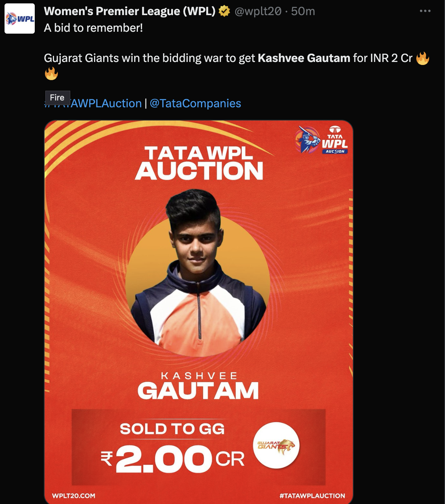The width and height of the screenshot is (445, 504).
Task: Click the 50m tweet timestamp
Action: point(303,11)
